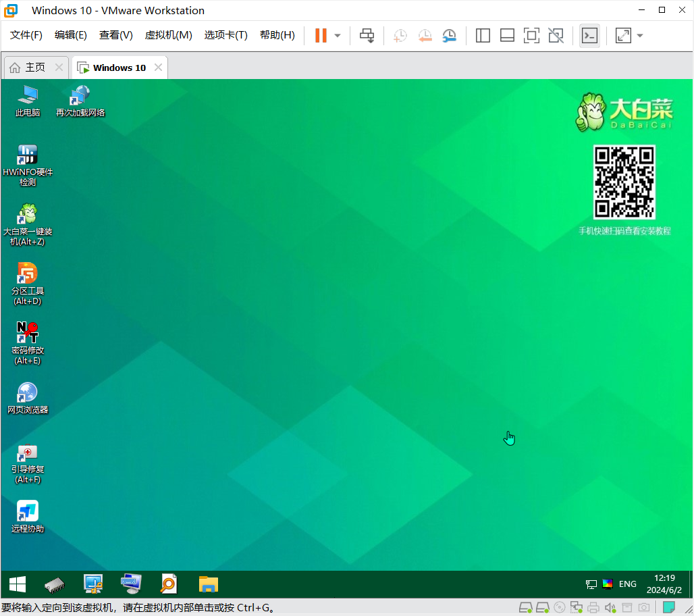Select the 远程协助 desktop icon
The width and height of the screenshot is (694, 616).
pyautogui.click(x=28, y=517)
